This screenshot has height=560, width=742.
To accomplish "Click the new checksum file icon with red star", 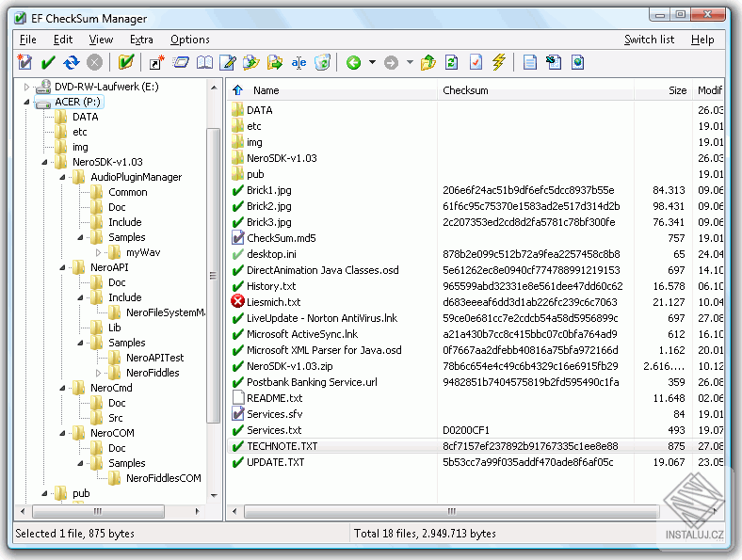I will [24, 62].
